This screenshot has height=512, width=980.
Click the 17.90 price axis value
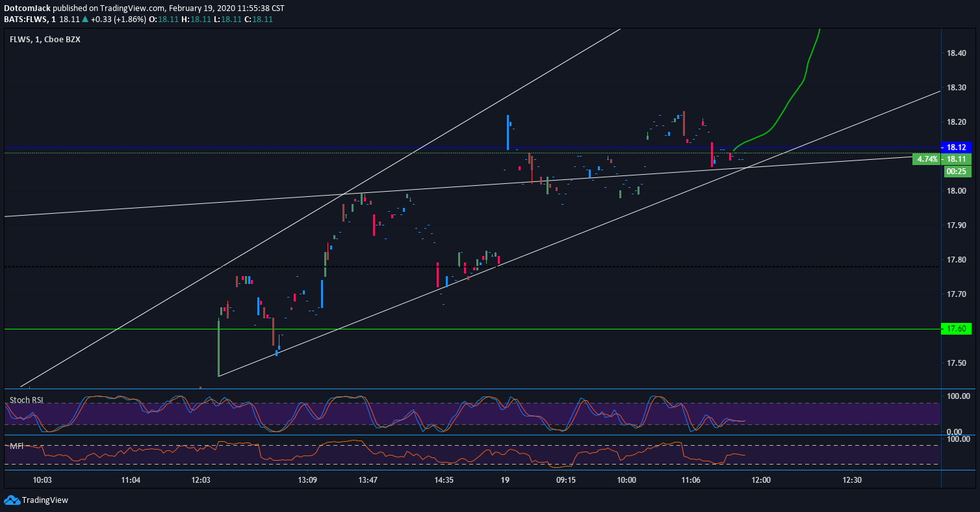[955, 225]
